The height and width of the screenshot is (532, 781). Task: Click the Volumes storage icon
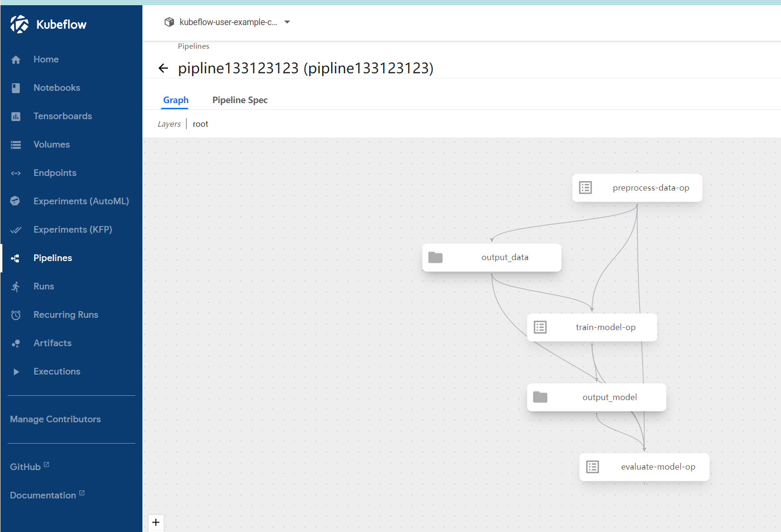click(x=16, y=145)
